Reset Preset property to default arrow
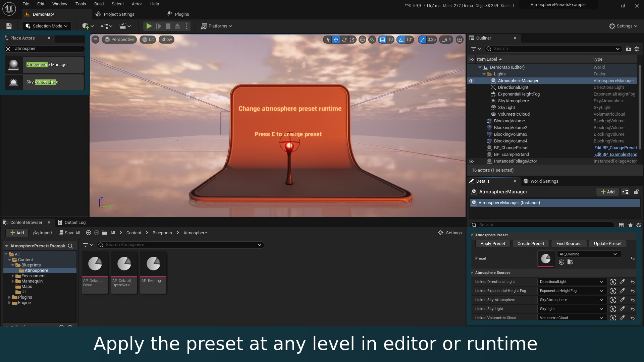This screenshot has width=644, height=362. pos(633,258)
